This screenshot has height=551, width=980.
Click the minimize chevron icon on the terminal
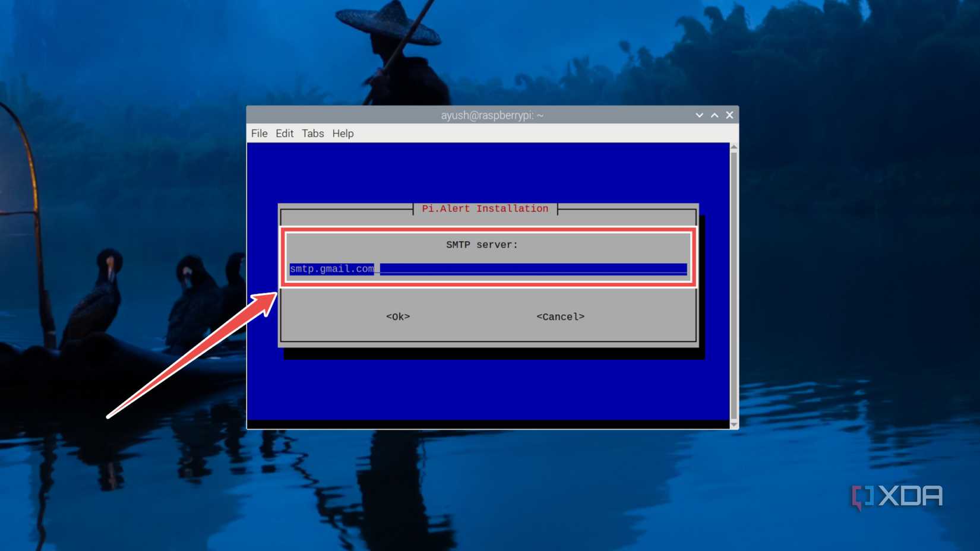(699, 115)
